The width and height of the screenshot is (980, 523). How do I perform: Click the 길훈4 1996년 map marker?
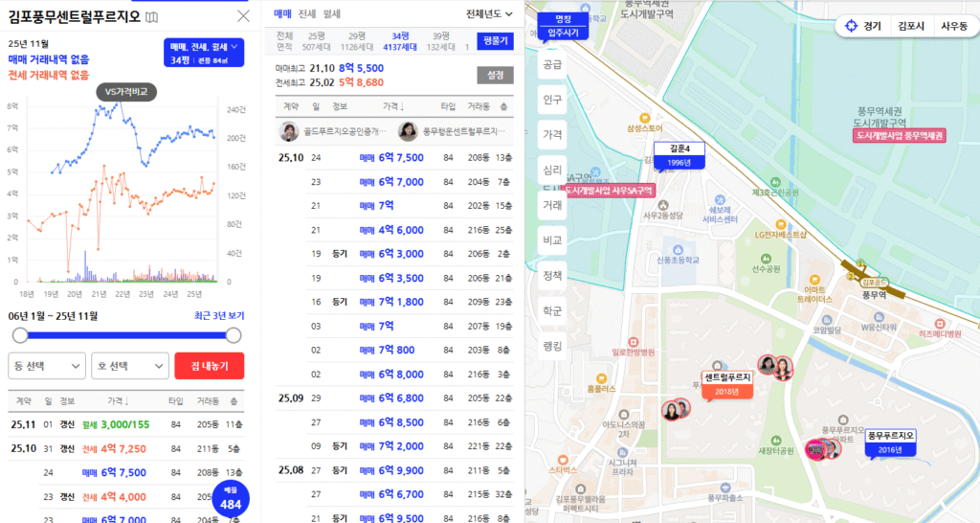tap(679, 155)
